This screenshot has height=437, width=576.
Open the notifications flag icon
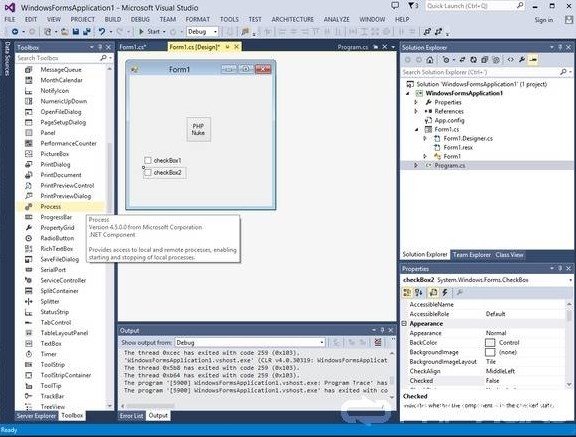pos(413,6)
